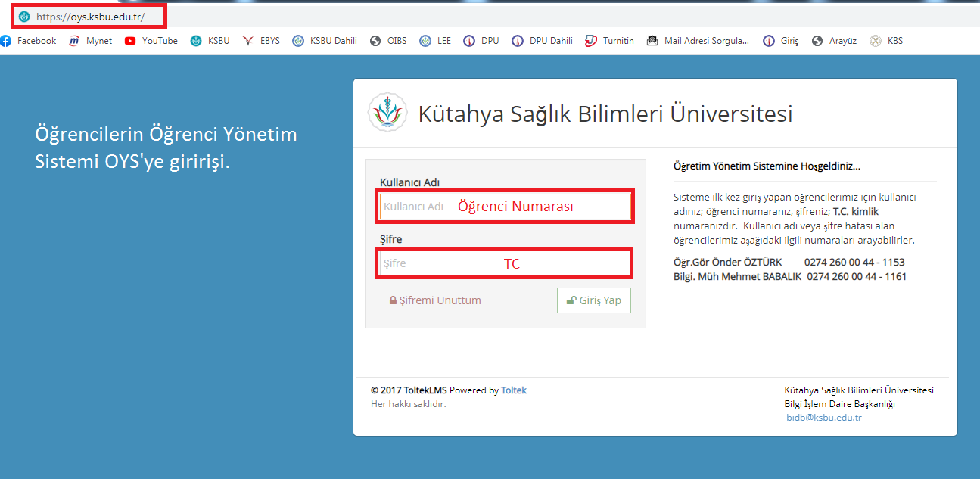Viewport: 980px width, 479px height.
Task: Open the LEE bookmark
Action: [435, 41]
